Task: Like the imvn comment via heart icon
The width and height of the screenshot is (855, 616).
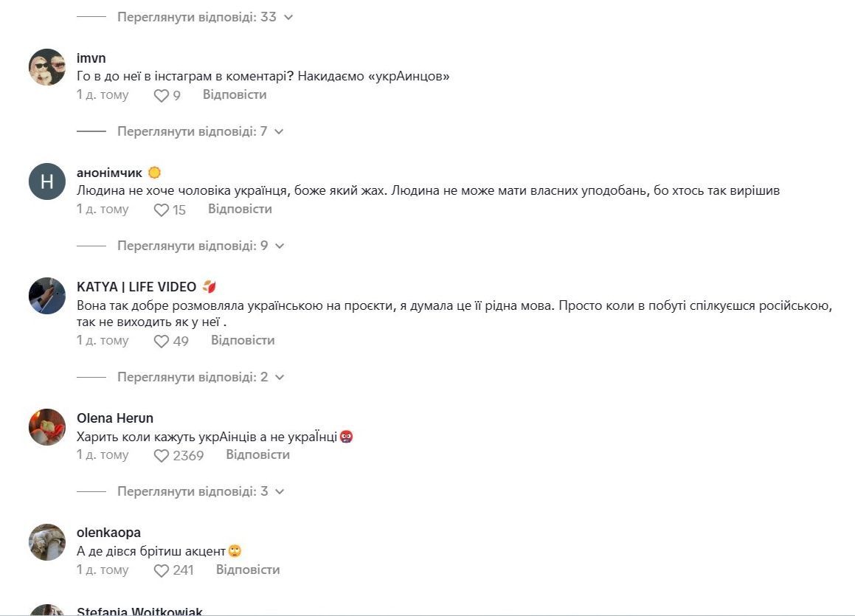Action: click(162, 95)
